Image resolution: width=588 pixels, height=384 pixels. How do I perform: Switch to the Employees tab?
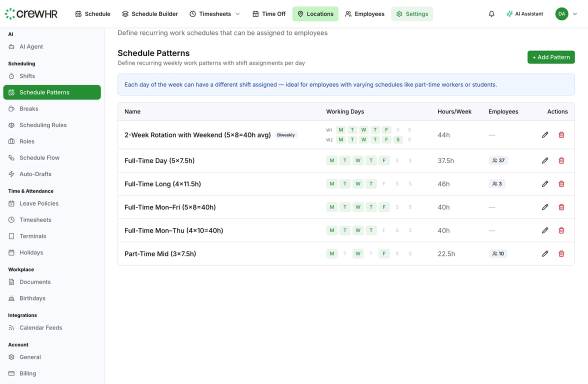pyautogui.click(x=364, y=13)
